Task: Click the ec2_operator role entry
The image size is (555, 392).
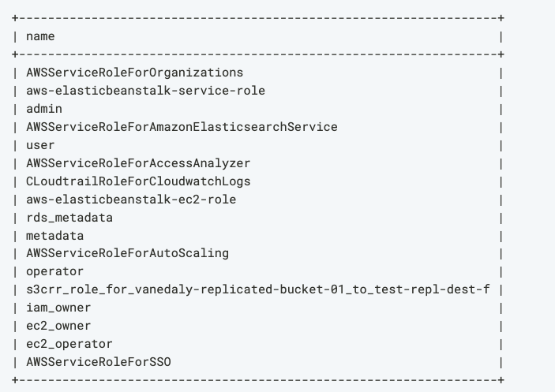Action: tap(69, 344)
